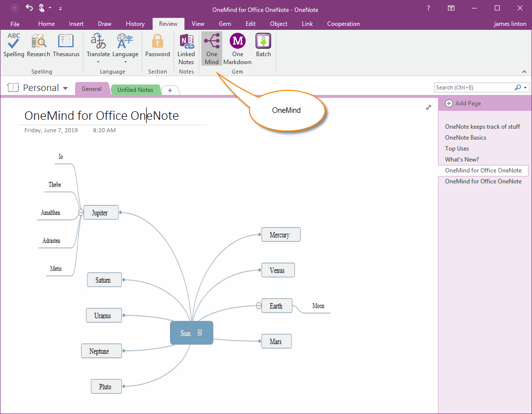The image size is (532, 414).
Task: Open the Batch Gem tool
Action: (x=264, y=45)
